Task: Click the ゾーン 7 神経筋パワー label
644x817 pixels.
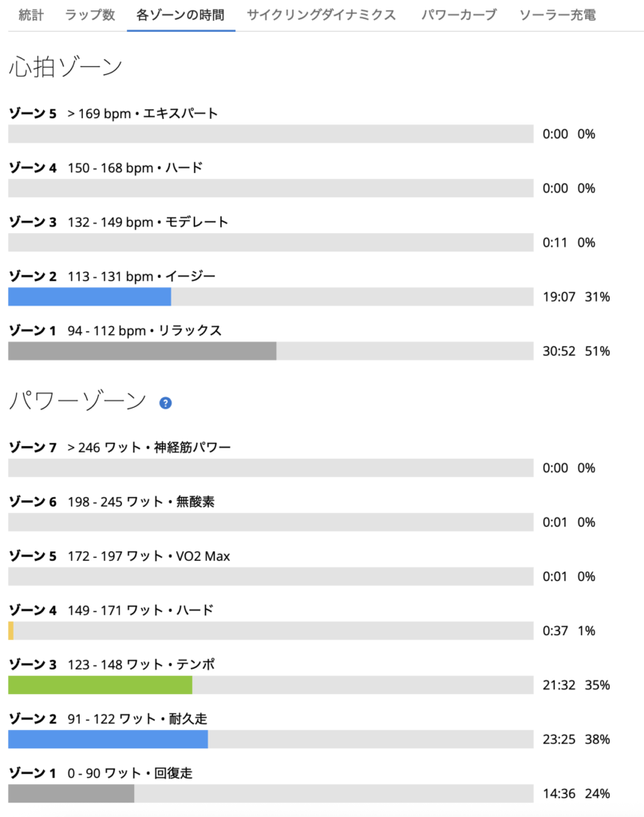Action: click(120, 447)
